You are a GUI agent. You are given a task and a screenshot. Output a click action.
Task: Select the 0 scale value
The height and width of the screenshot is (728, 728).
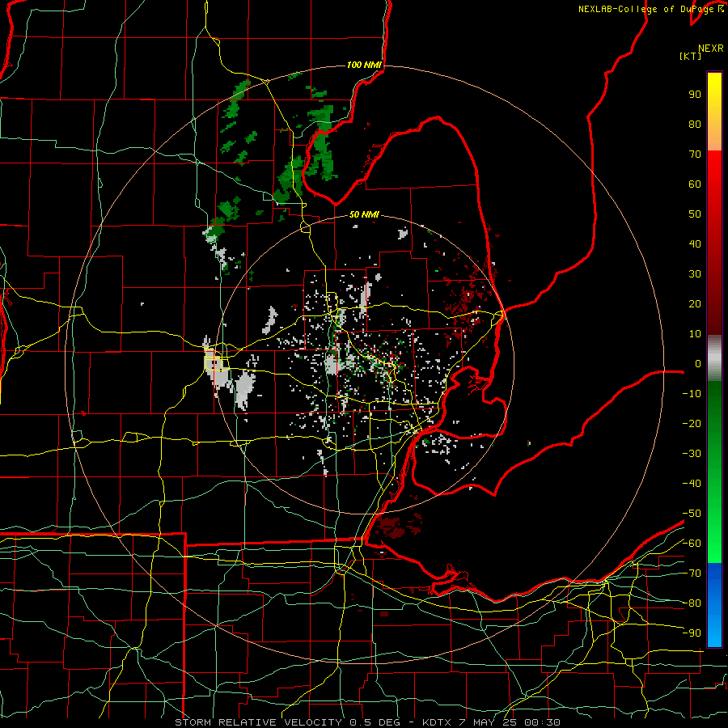698,364
